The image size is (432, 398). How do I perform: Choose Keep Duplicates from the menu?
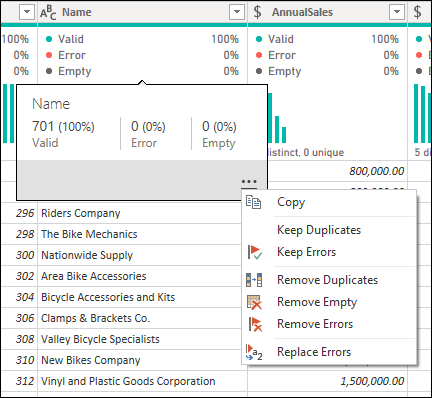[x=329, y=230]
